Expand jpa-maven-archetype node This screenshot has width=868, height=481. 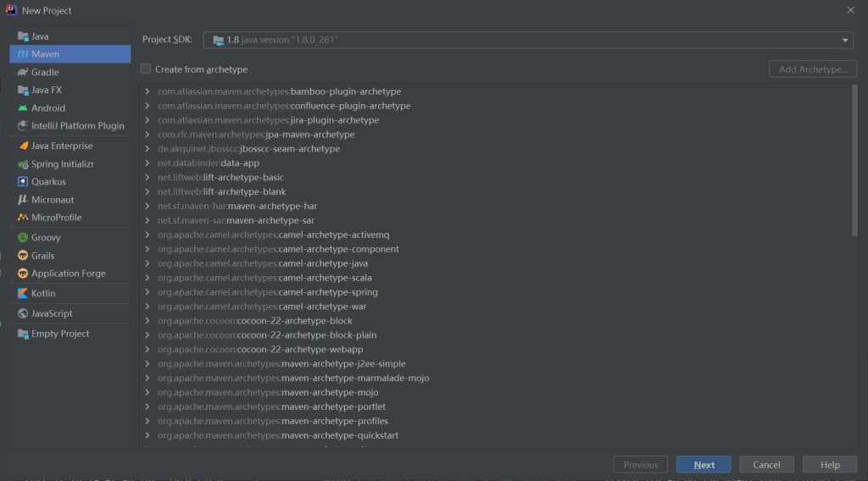click(x=147, y=135)
